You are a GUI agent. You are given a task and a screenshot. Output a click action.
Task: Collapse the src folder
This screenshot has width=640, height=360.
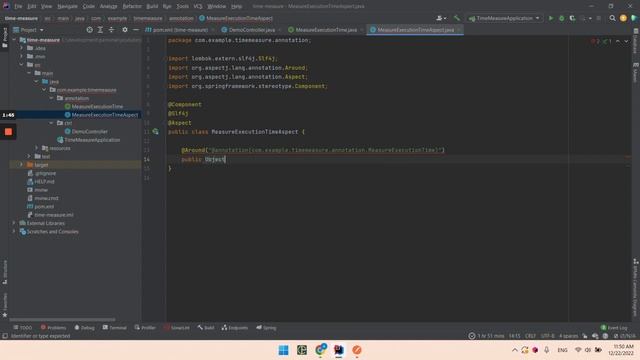point(22,65)
